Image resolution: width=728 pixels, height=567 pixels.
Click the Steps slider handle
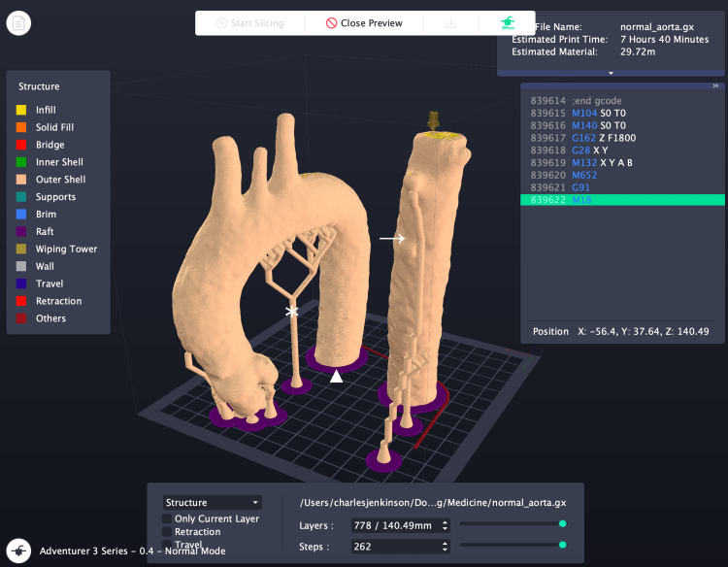tap(563, 545)
